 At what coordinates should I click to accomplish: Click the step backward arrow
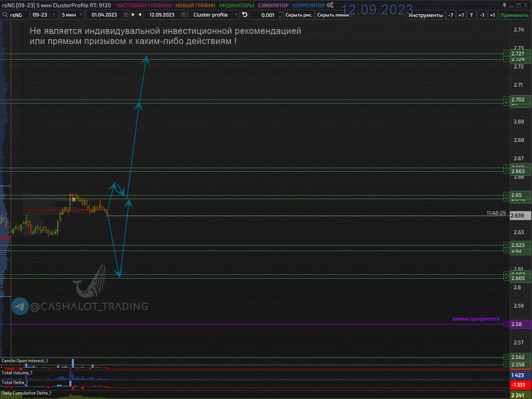140,15
